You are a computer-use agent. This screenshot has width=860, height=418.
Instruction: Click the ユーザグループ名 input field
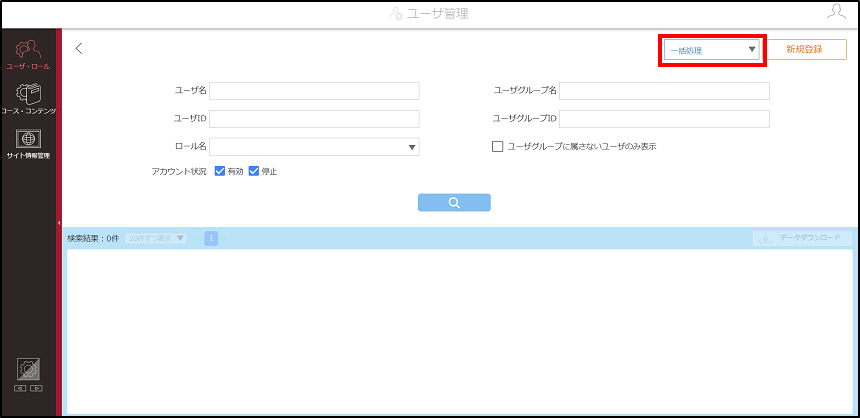[664, 91]
